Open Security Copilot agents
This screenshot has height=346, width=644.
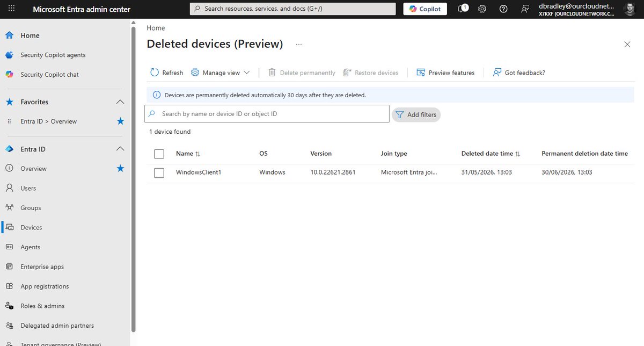coord(53,55)
